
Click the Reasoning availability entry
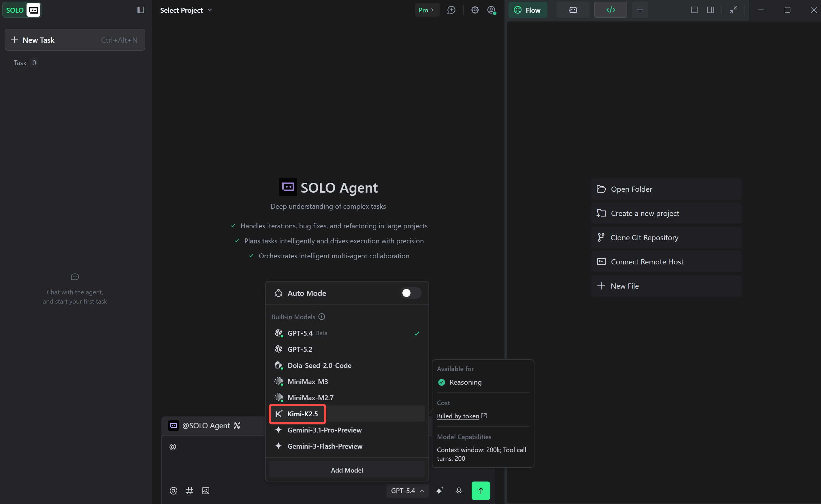[x=460, y=382]
